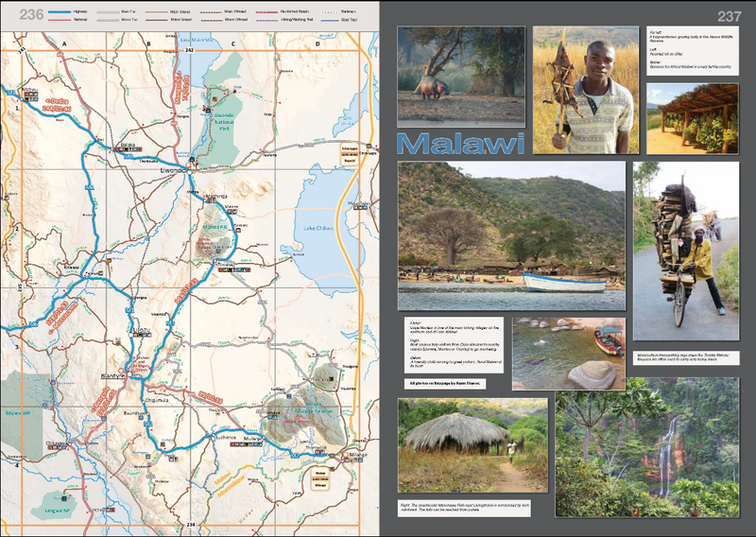756x537 pixels.
Task: Open the thatched hut photo
Action: [472, 445]
